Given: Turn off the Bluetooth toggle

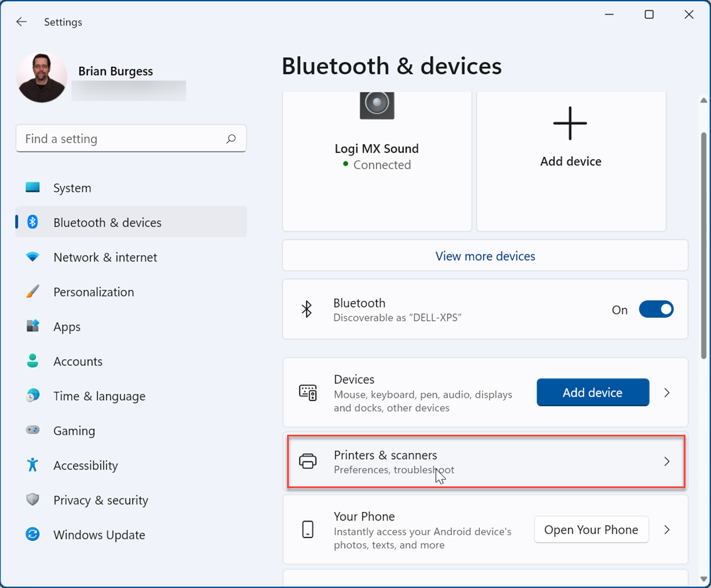Looking at the screenshot, I should point(656,309).
